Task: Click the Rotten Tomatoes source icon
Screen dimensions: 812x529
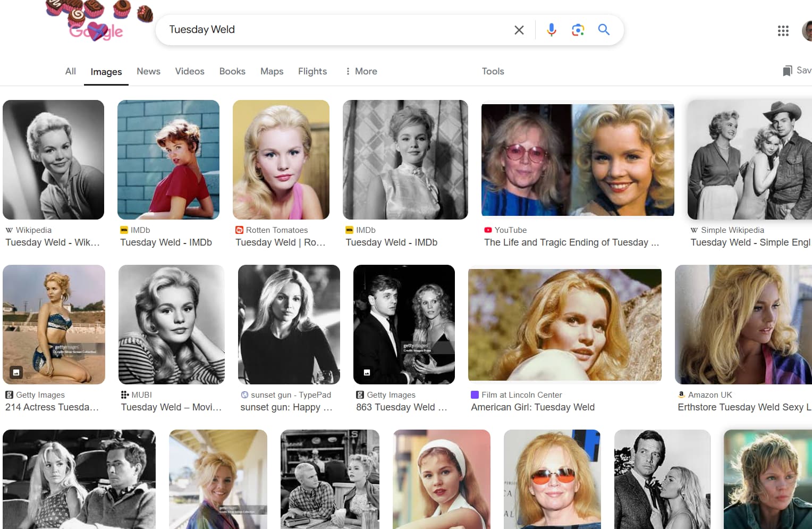Action: (x=239, y=230)
